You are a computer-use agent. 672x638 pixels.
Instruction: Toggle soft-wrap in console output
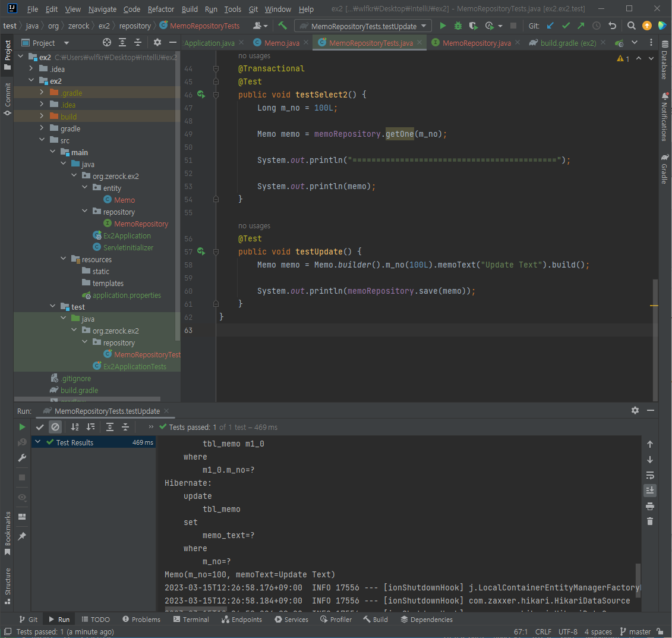click(649, 475)
